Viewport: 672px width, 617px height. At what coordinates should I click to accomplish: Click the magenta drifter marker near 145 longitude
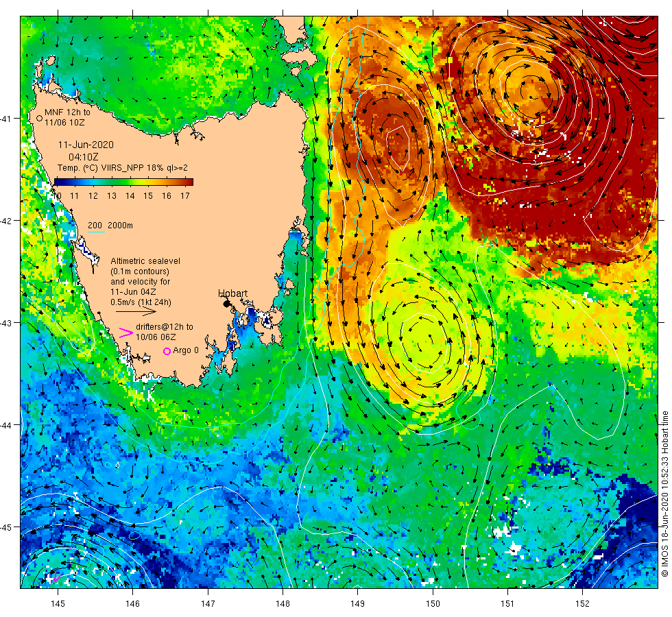tap(56, 577)
